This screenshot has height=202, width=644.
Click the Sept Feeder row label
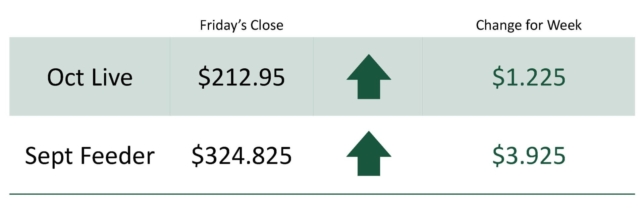(90, 156)
